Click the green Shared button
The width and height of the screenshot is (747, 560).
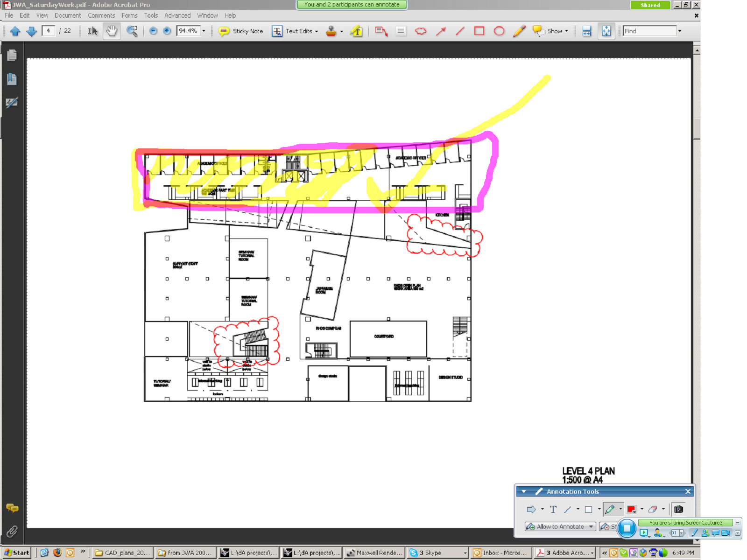pos(650,5)
